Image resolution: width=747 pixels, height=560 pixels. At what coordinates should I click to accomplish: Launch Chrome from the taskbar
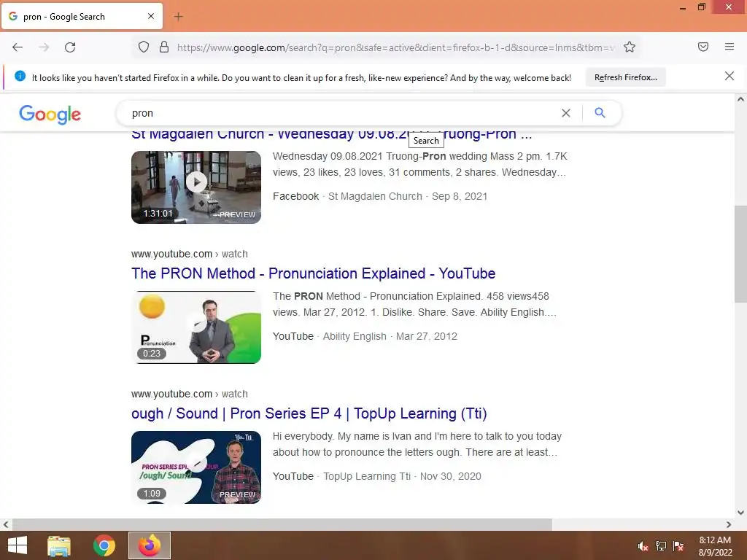click(104, 545)
